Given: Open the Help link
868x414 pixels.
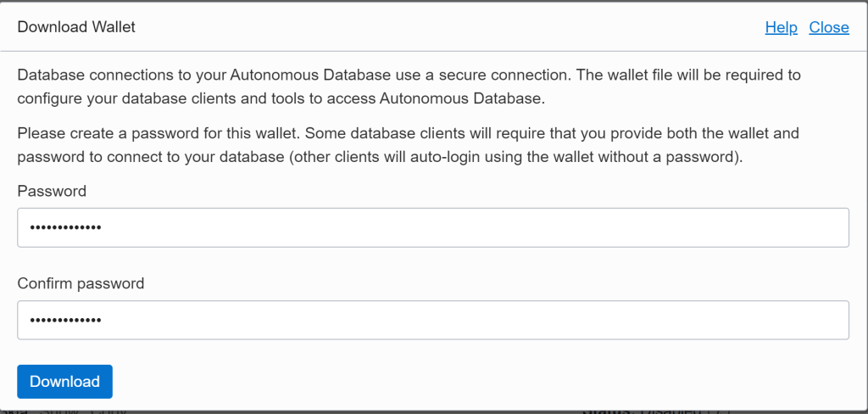Looking at the screenshot, I should [781, 27].
